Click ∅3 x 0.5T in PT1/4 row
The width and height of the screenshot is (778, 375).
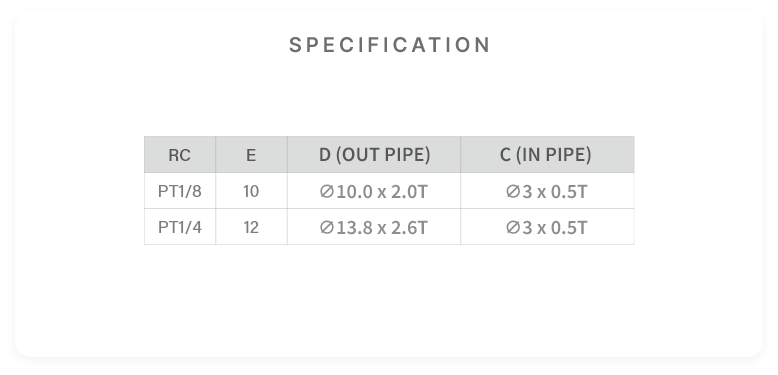coord(547,227)
